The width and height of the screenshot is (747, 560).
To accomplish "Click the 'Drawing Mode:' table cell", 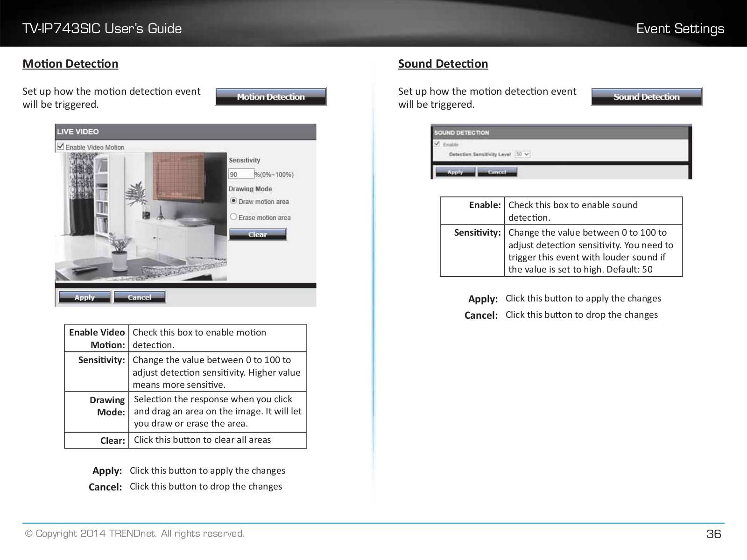I will (97, 412).
